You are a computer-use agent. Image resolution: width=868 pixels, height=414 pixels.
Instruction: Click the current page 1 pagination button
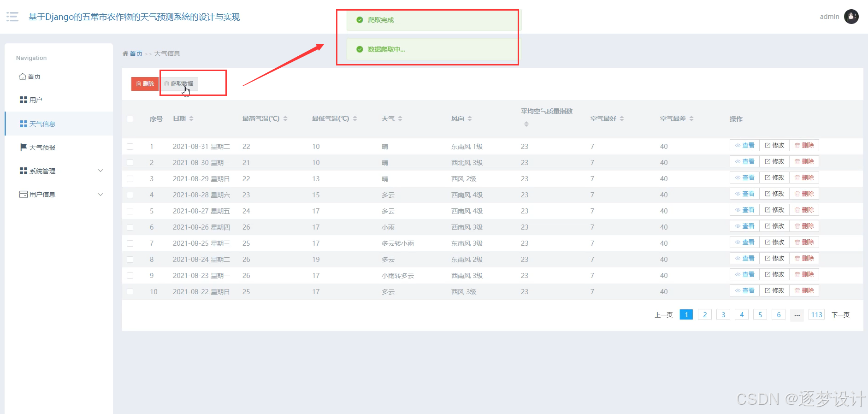pyautogui.click(x=686, y=314)
